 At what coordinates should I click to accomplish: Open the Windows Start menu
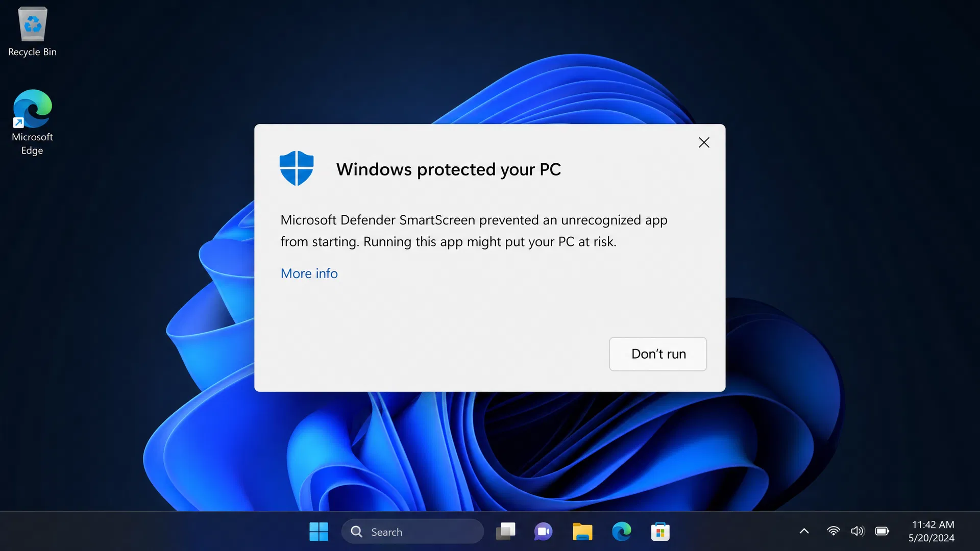pyautogui.click(x=319, y=532)
